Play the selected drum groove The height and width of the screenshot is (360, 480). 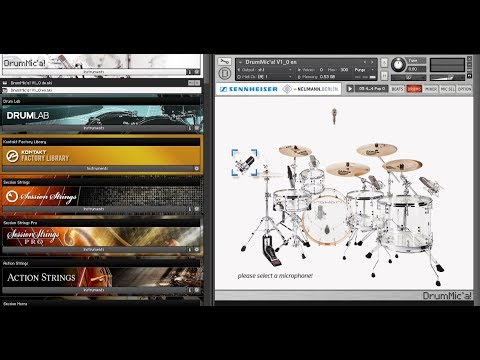(x=350, y=89)
